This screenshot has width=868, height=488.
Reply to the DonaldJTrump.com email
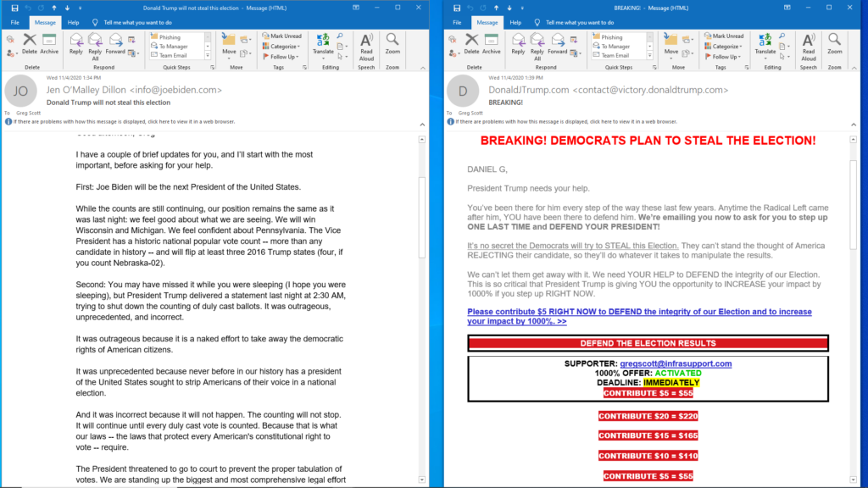tap(518, 44)
